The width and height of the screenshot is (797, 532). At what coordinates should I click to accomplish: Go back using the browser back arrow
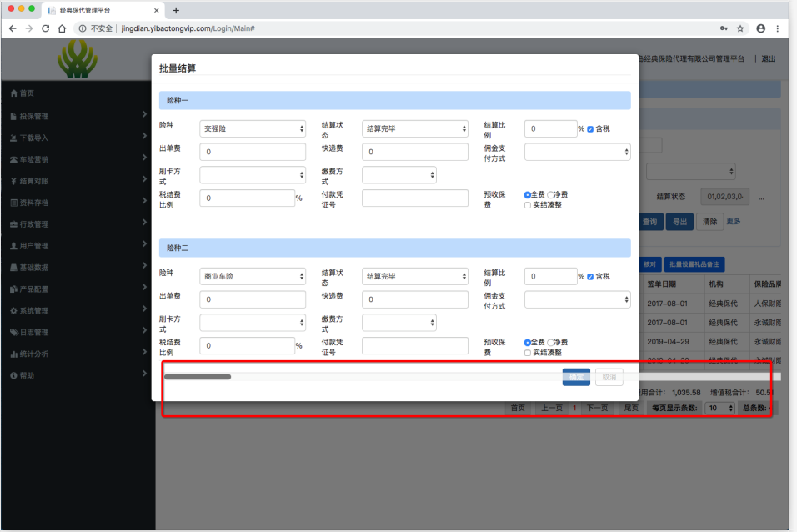tap(13, 28)
